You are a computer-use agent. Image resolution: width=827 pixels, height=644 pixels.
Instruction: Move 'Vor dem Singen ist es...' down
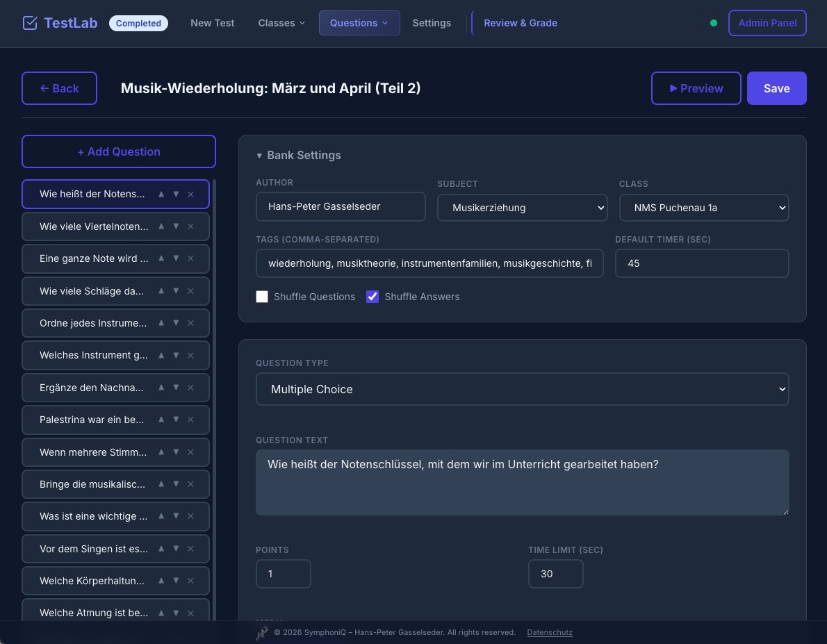[x=176, y=549]
